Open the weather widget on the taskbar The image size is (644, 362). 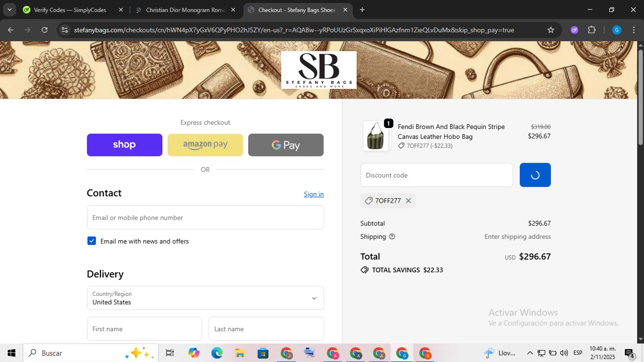coord(500,353)
